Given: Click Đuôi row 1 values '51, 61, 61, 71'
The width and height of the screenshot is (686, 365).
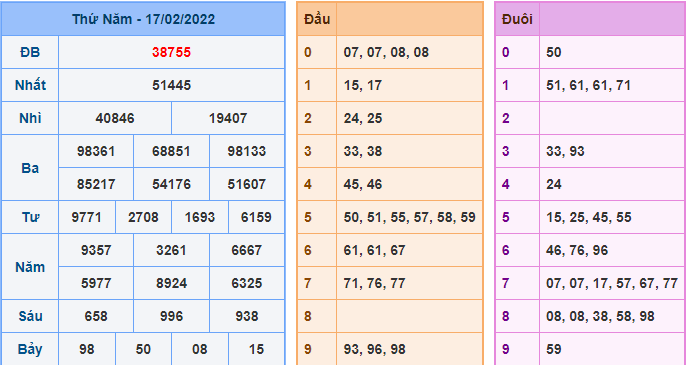Looking at the screenshot, I should 588,85.
